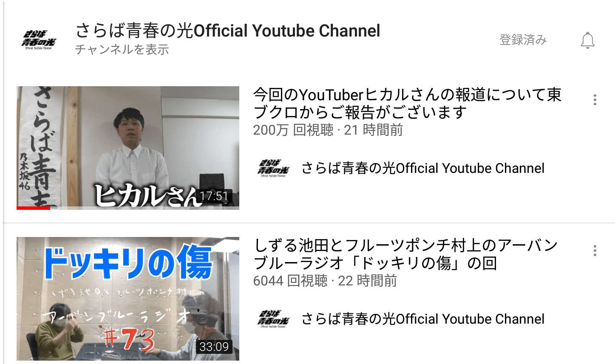This screenshot has width=615, height=364.
Task: Open the title しずる池田とフルーツポンチ村上のアーバンブルーラジオ
Action: tap(405, 254)
